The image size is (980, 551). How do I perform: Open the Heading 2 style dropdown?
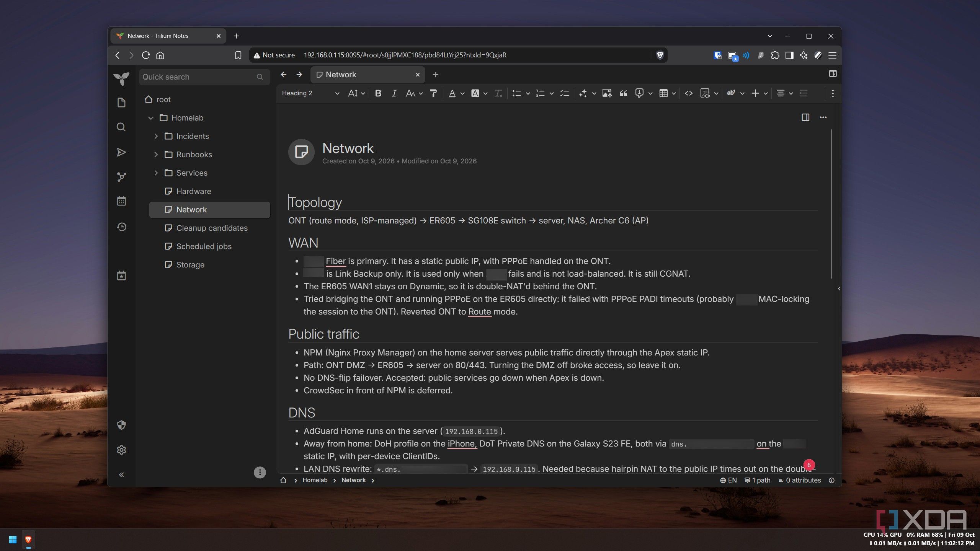click(310, 93)
